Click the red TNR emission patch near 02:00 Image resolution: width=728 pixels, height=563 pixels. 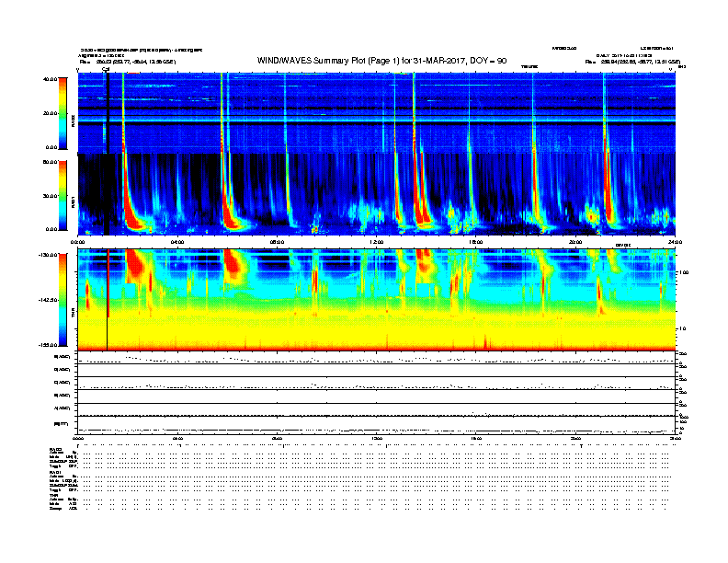(135, 266)
